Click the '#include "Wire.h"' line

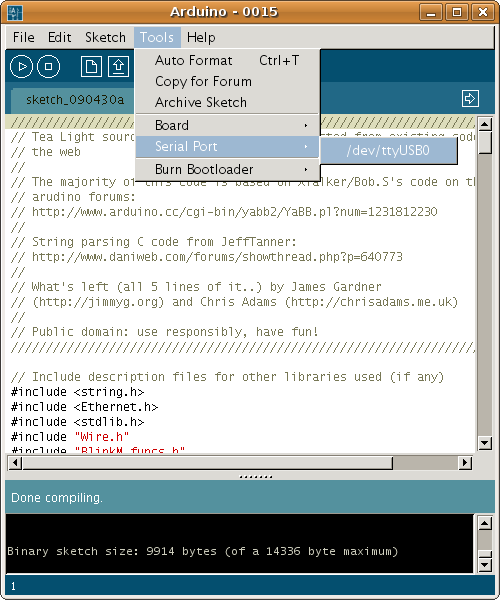(70, 437)
